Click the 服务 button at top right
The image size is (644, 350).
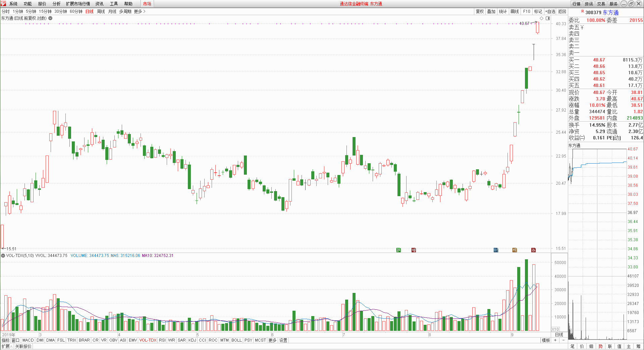pyautogui.click(x=614, y=4)
